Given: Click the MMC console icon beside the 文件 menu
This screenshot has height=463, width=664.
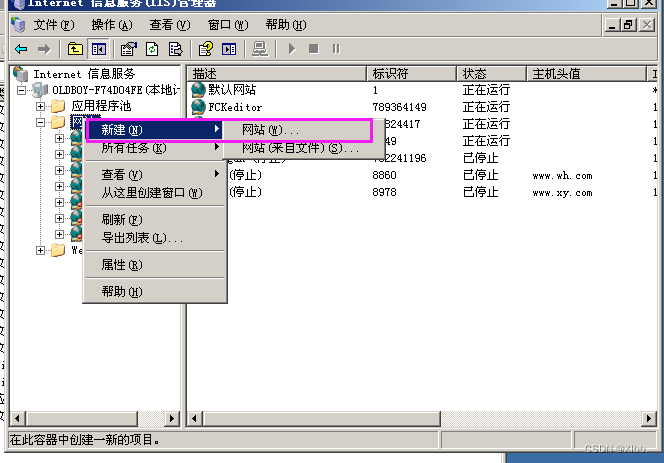Looking at the screenshot, I should (x=18, y=25).
